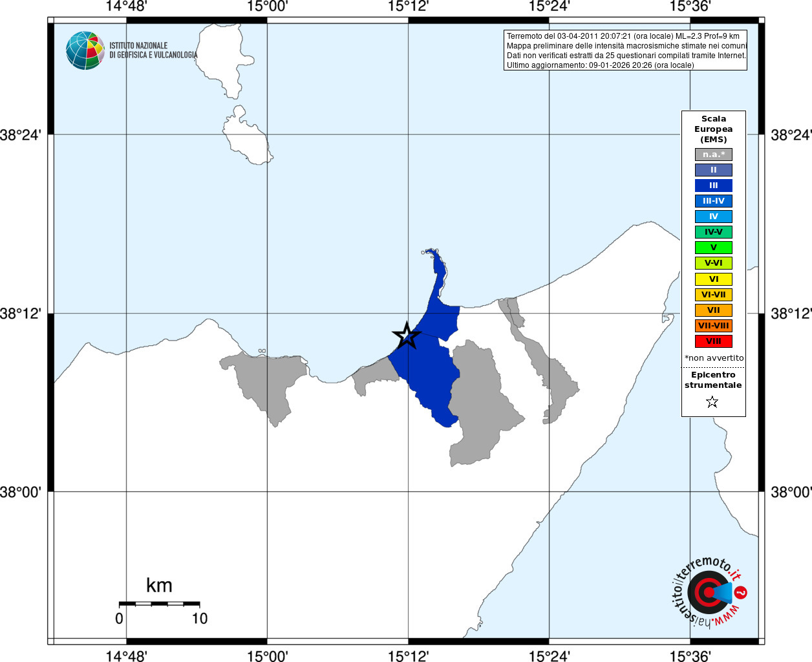Click the right axis label 38°24'

point(791,135)
